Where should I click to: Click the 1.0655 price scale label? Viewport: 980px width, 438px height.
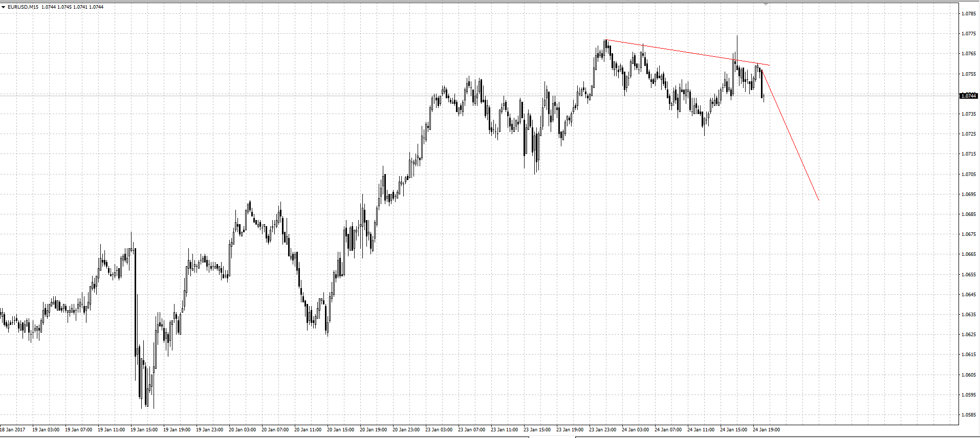[968, 275]
